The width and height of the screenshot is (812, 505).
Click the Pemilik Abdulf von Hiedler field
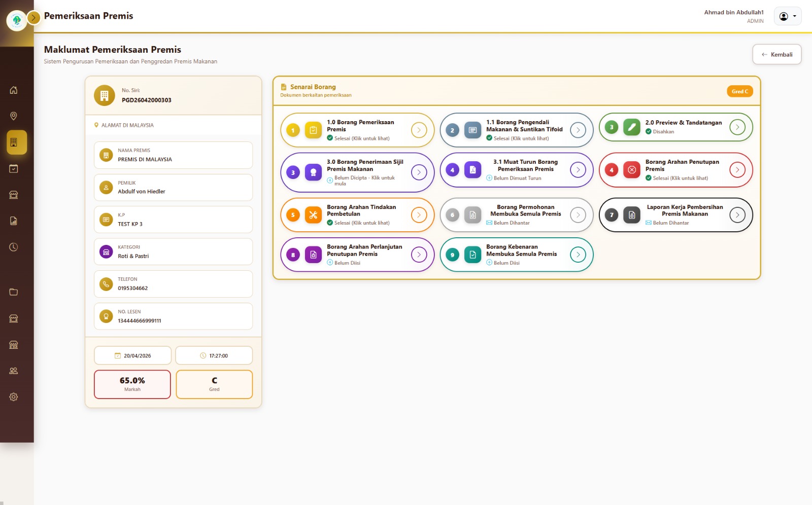pos(173,188)
